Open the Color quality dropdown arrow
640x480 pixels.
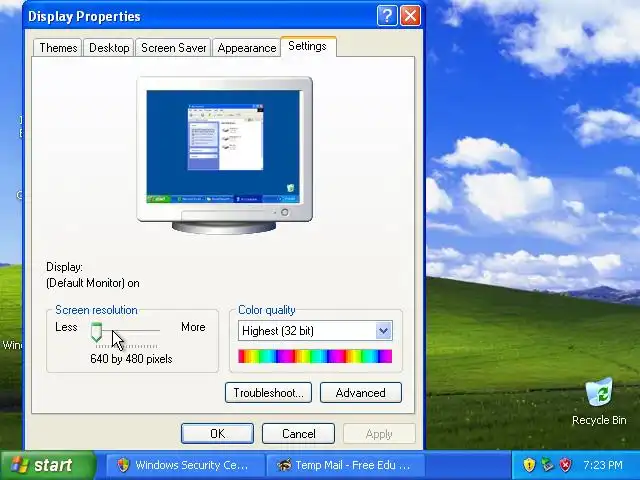coord(384,331)
